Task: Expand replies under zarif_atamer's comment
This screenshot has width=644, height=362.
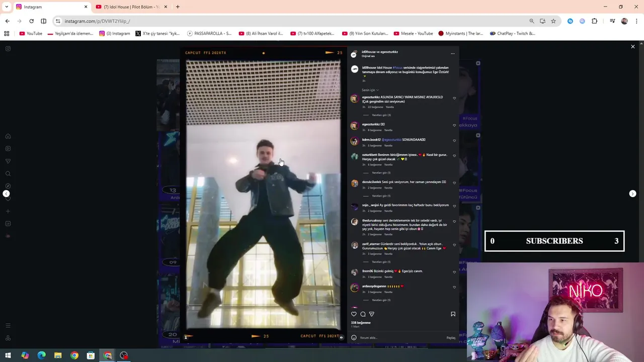Action: pos(381,262)
